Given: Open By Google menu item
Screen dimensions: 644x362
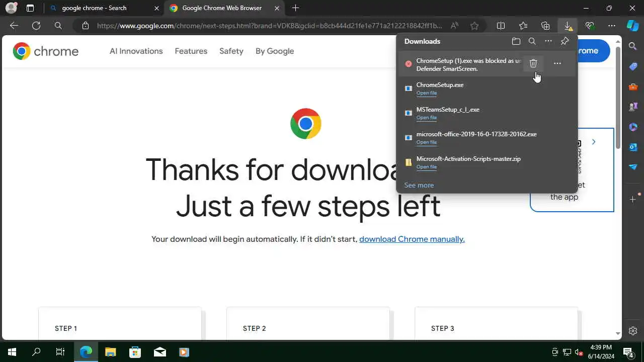Looking at the screenshot, I should click(x=275, y=51).
